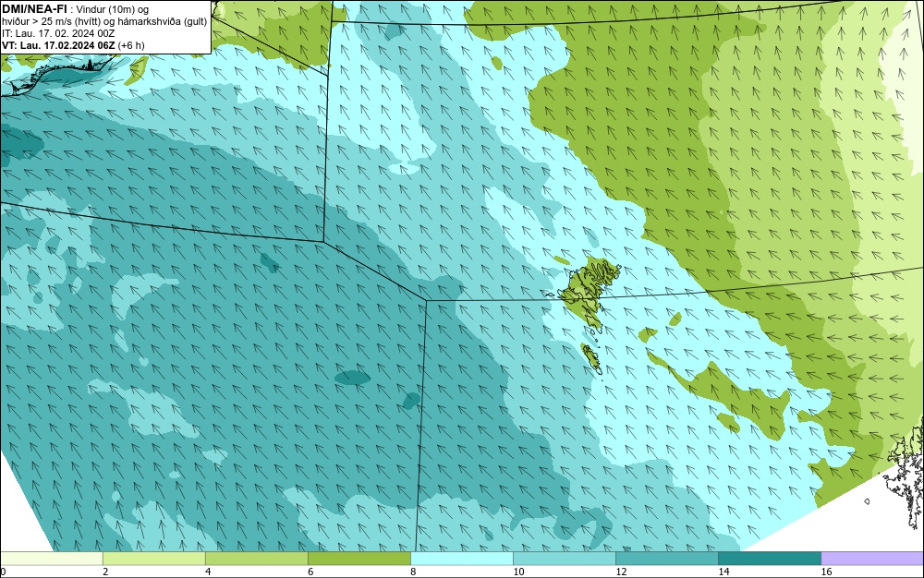The image size is (924, 578).
Task: Click the 'IT: Lau. 17. 02. 2024 00Z' initial time line
Action: tap(58, 33)
